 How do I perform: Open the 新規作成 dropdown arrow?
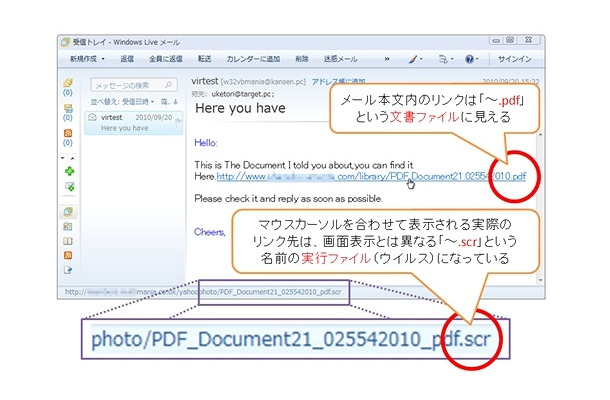[103, 59]
